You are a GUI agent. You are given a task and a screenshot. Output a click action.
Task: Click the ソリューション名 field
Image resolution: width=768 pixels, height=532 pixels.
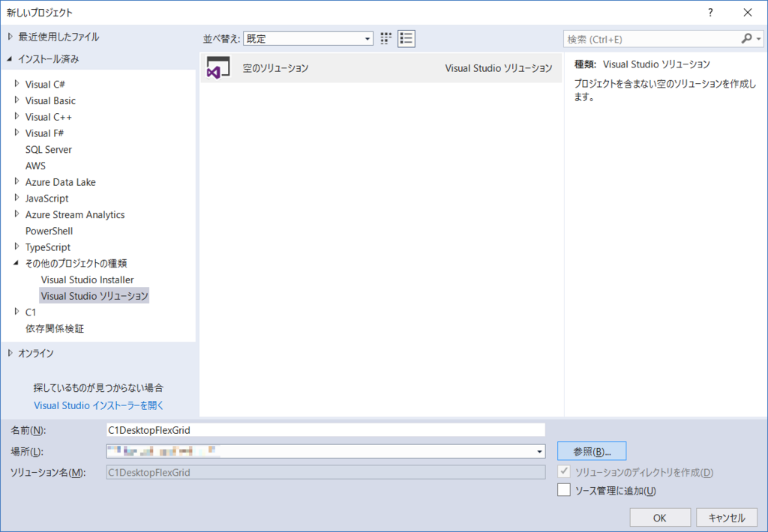tap(325, 472)
